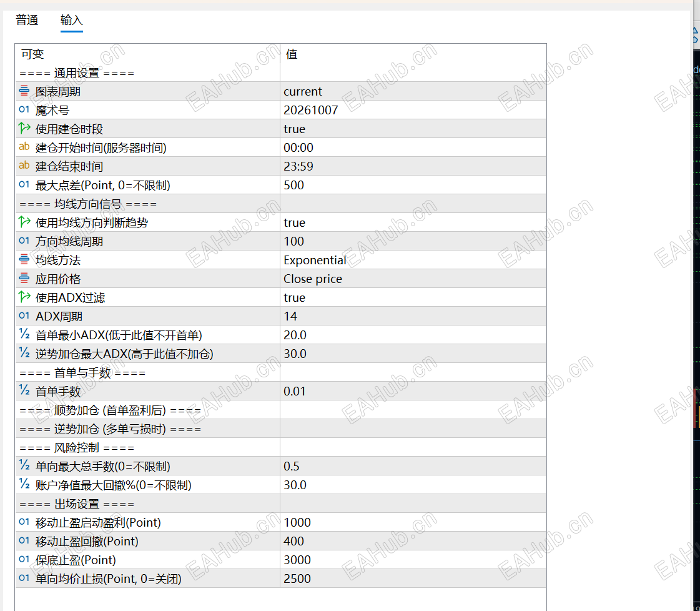Click the integer icon beside 单向均价止损

click(24, 579)
